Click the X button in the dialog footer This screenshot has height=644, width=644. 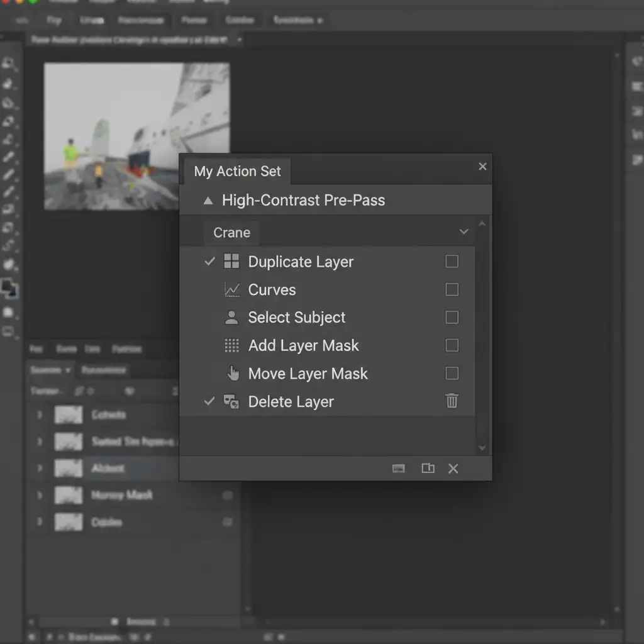(453, 469)
